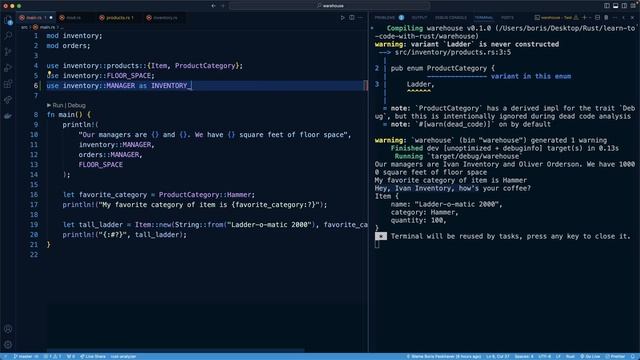This screenshot has width=640, height=360.
Task: Split the editor to the right
Action: coord(352,18)
